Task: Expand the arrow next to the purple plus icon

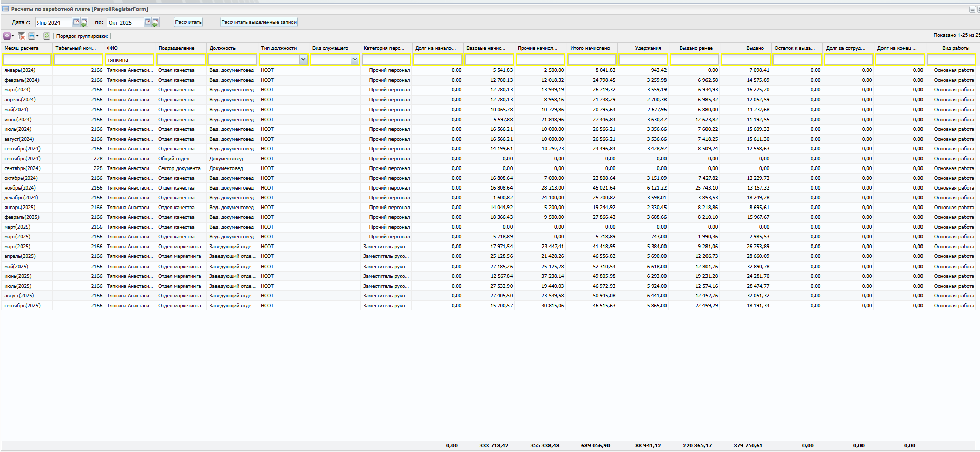Action: (13, 36)
